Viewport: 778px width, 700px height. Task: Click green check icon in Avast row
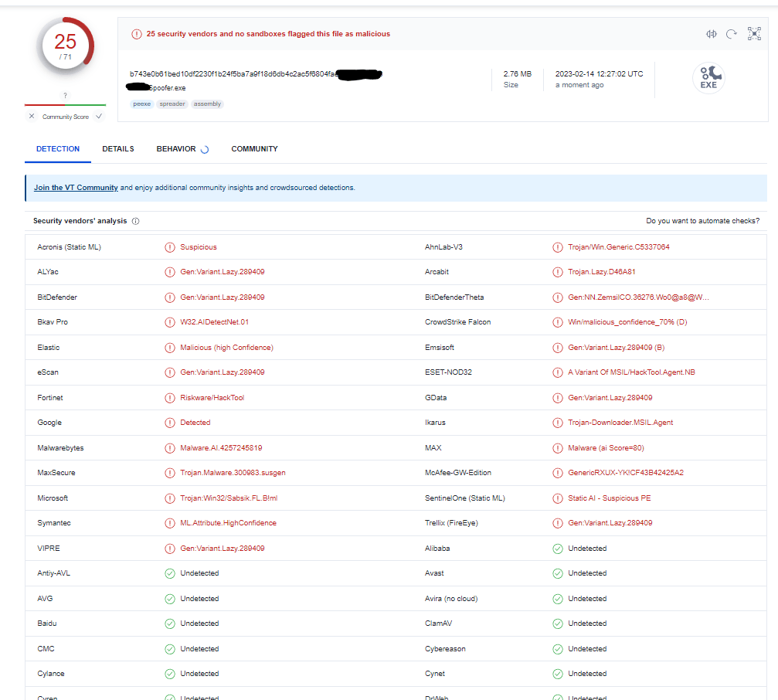coord(558,573)
